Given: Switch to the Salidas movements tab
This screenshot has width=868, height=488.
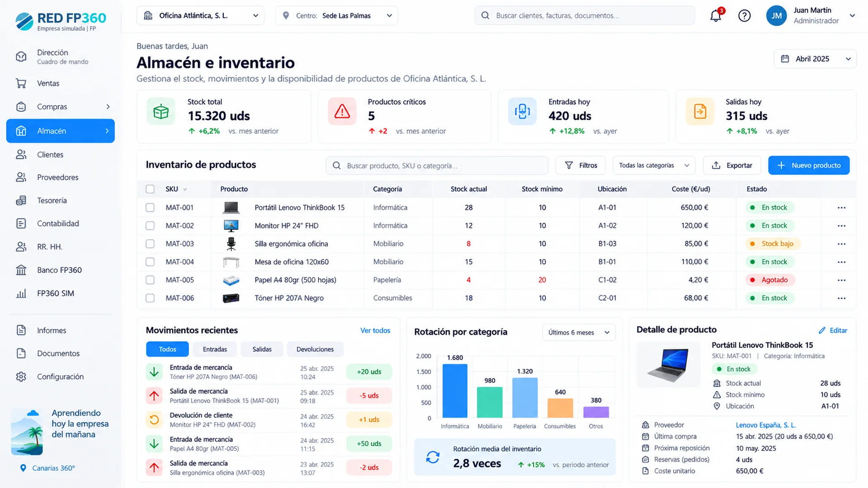Looking at the screenshot, I should 262,349.
